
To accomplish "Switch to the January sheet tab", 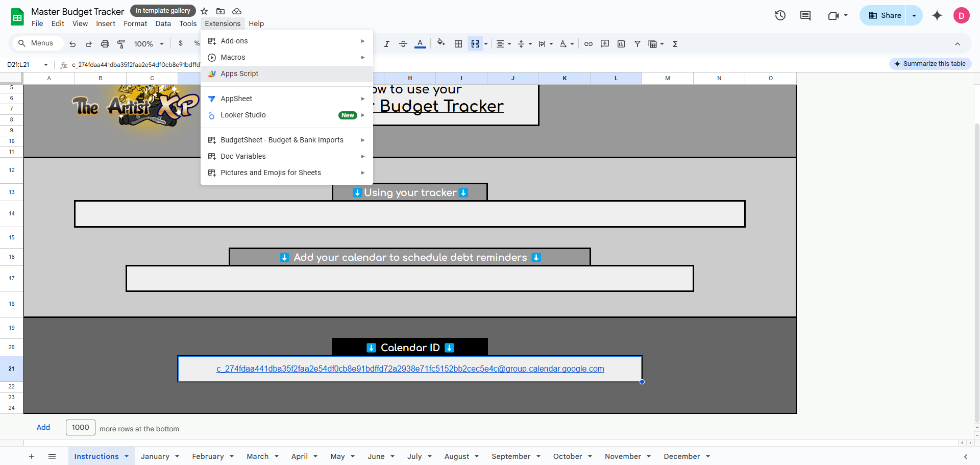I will [x=155, y=456].
